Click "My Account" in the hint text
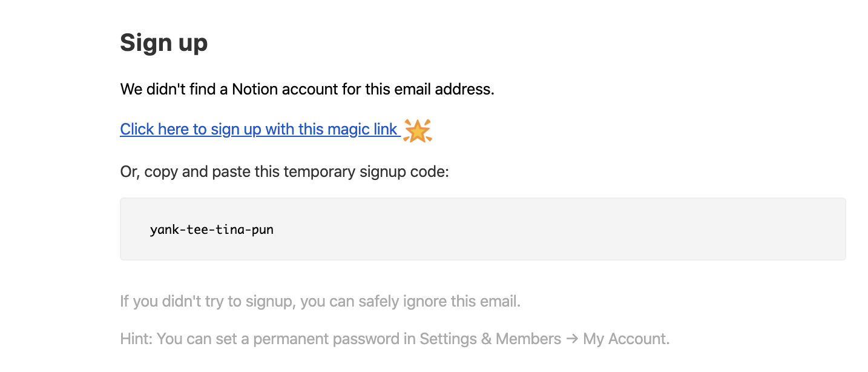This screenshot has width=868, height=372. pos(626,339)
